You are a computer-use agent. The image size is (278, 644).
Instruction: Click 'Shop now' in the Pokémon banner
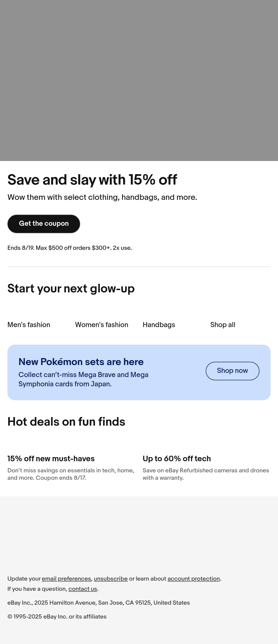232,371
